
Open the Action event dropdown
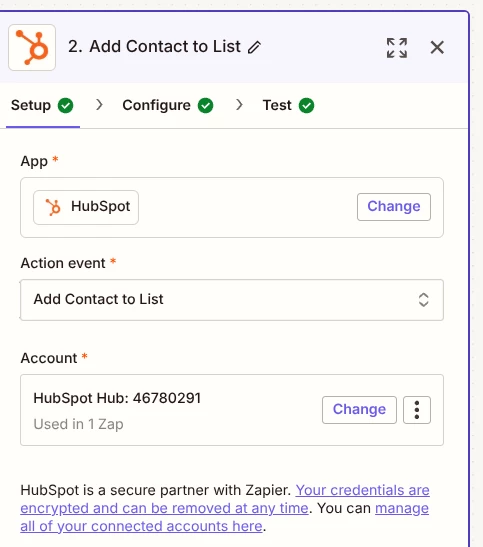232,300
